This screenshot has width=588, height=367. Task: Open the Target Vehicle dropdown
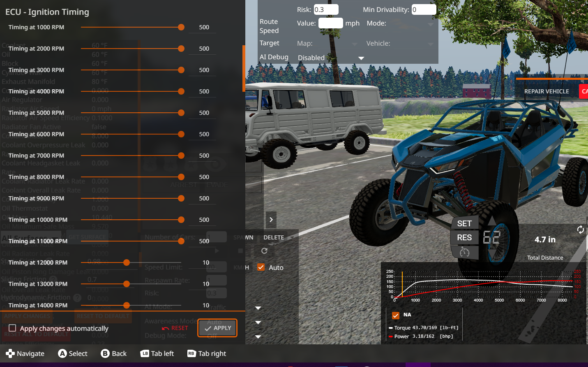click(413, 44)
